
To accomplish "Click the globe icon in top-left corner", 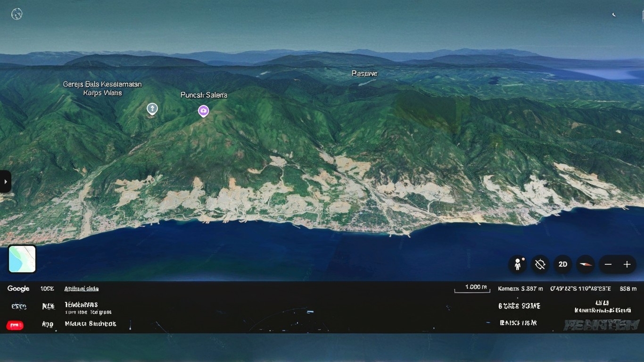I will coord(17,14).
